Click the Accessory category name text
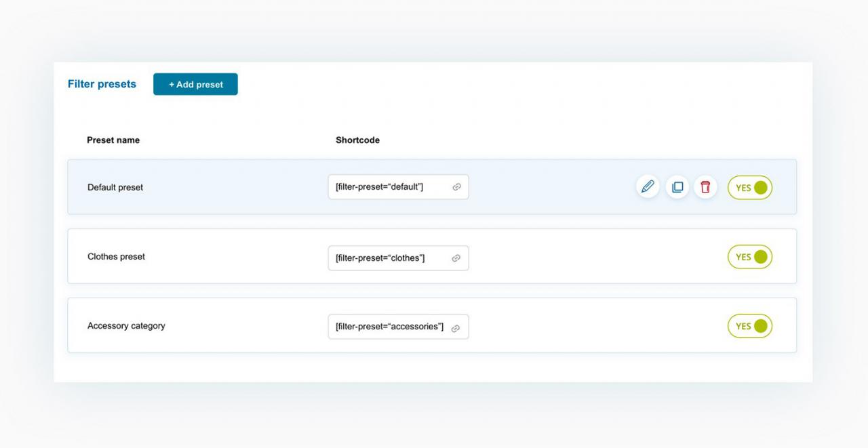This screenshot has height=448, width=868. pos(126,326)
